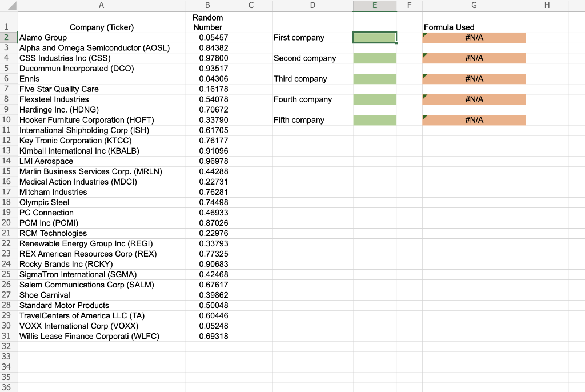Select row 36 header

[9, 387]
